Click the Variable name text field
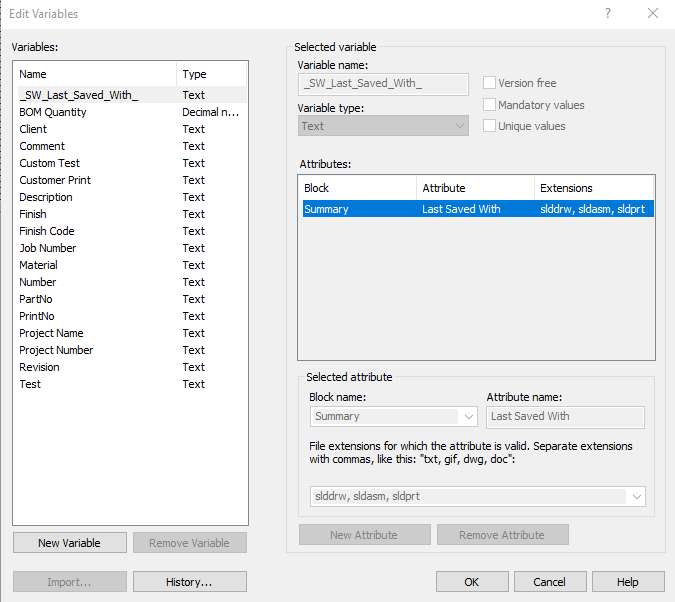This screenshot has height=602, width=675. click(383, 84)
